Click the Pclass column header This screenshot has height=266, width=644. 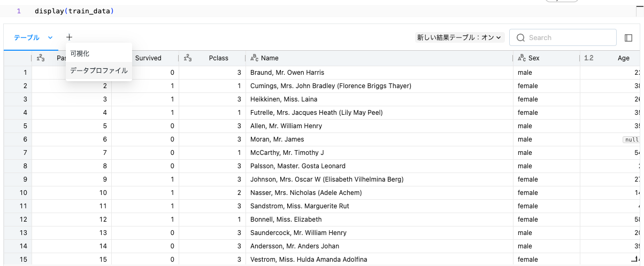pyautogui.click(x=212, y=58)
